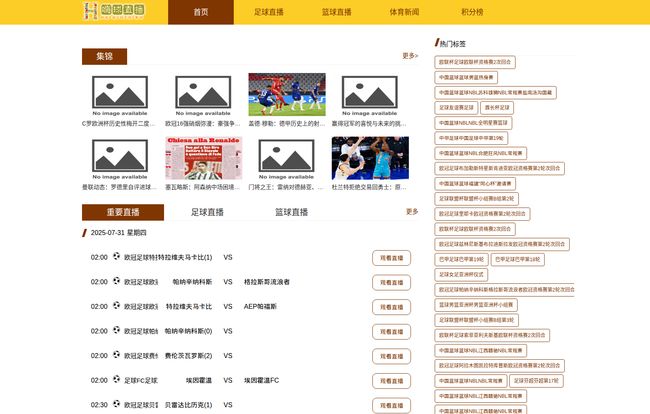Image resolution: width=650 pixels, height=414 pixels.
Task: Switch to the 篮球直播 tab below highlights
Action: [291, 212]
